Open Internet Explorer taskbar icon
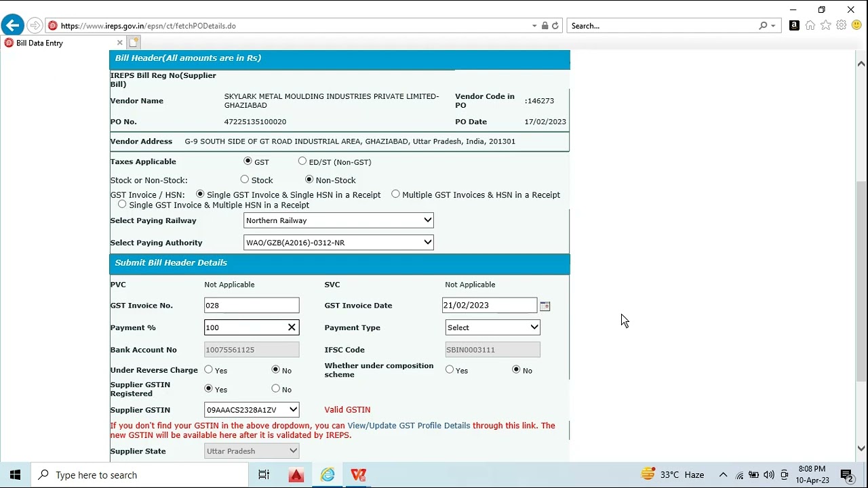 coord(328,474)
